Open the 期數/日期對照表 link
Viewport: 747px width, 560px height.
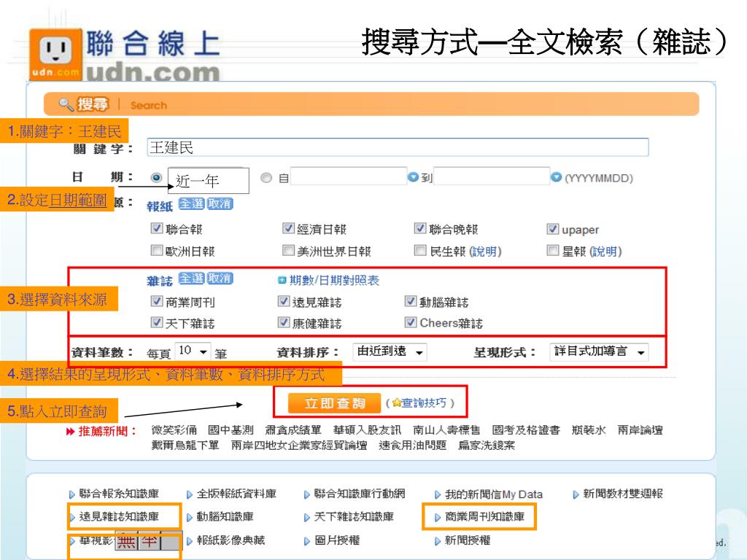pyautogui.click(x=334, y=281)
